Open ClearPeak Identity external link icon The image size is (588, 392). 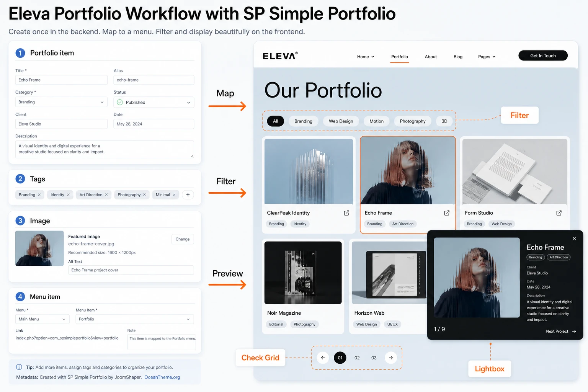pyautogui.click(x=346, y=213)
